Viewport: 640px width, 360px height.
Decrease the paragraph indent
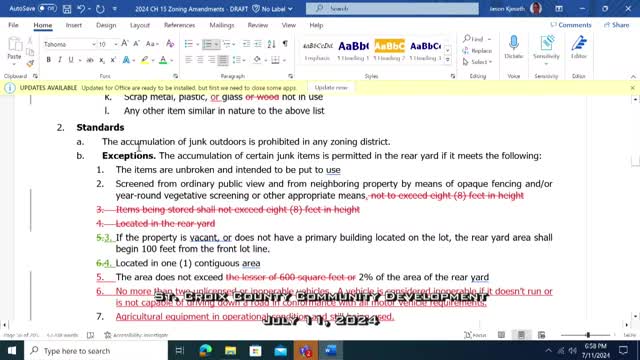click(x=246, y=44)
